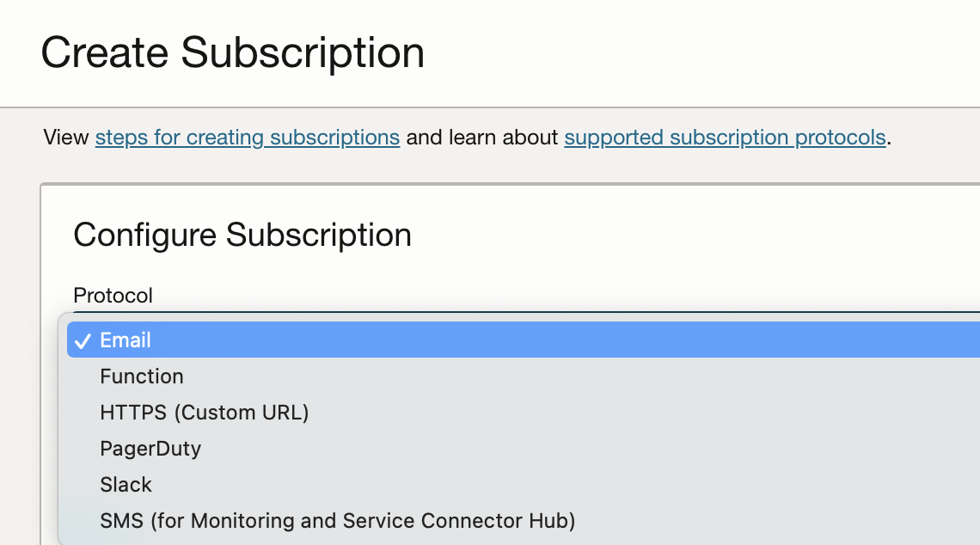Choose Slack from the dropdown
The image size is (980, 545).
click(x=126, y=484)
